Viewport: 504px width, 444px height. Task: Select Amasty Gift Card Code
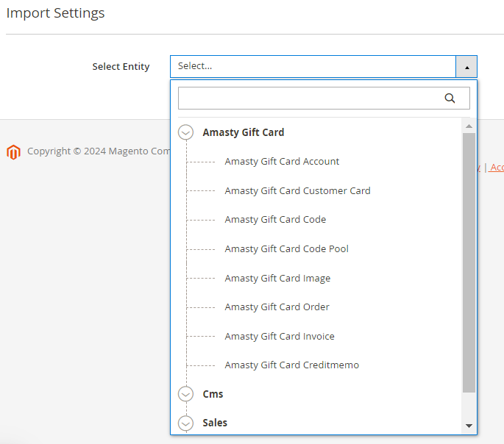point(275,220)
